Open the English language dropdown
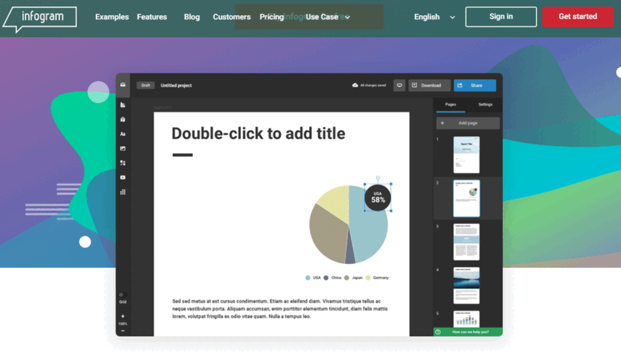 [x=434, y=17]
